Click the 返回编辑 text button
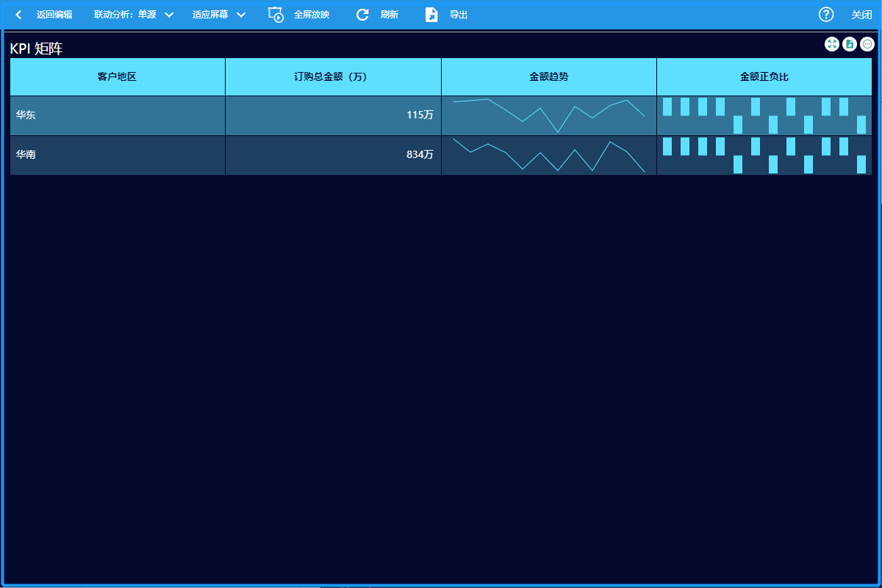 54,15
